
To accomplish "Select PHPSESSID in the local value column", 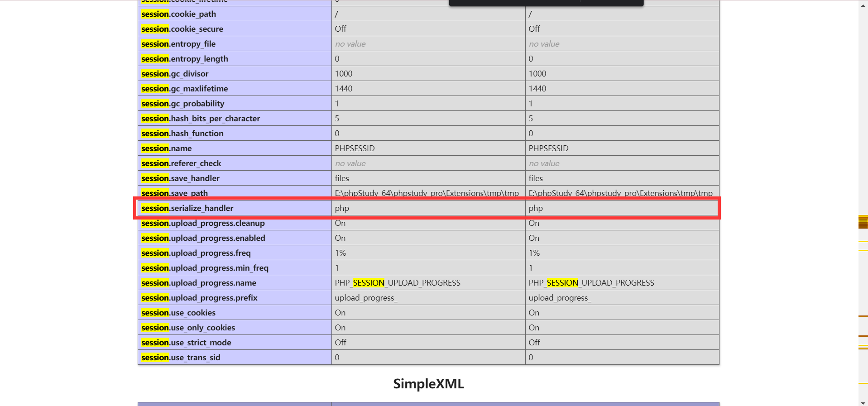I will [355, 148].
